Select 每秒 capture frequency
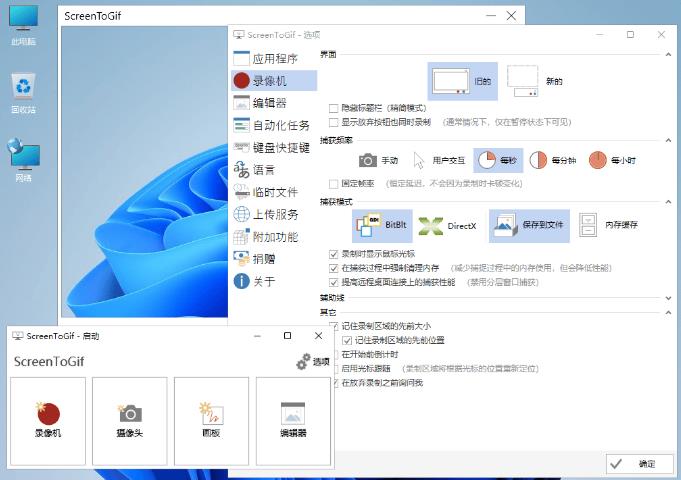The width and height of the screenshot is (681, 480). [498, 160]
